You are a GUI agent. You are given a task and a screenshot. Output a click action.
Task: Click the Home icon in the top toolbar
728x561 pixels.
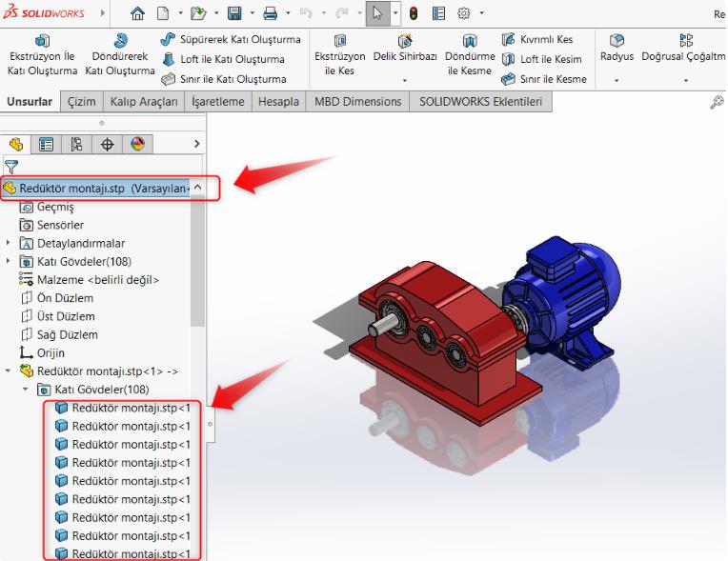pyautogui.click(x=138, y=14)
